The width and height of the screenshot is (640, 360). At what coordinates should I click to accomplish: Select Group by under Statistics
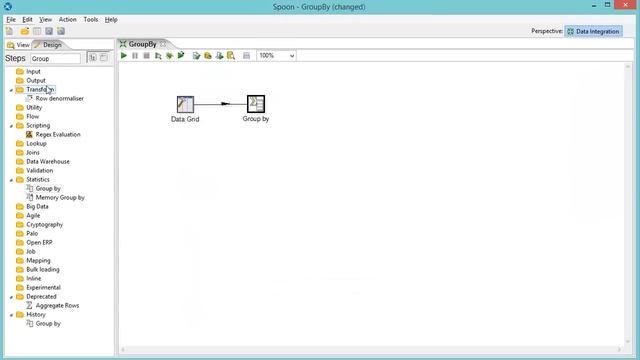(x=48, y=189)
